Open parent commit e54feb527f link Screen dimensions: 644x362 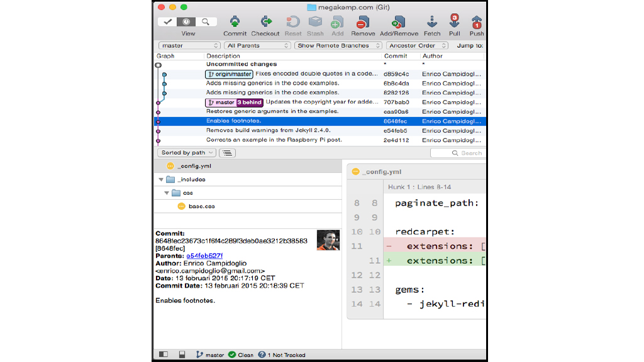point(204,256)
